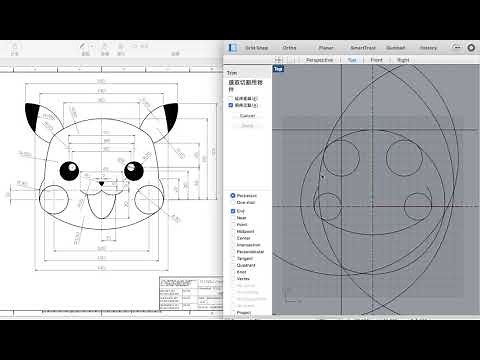Enable the Midpoint object snap
This screenshot has width=480, height=360.
(x=233, y=231)
